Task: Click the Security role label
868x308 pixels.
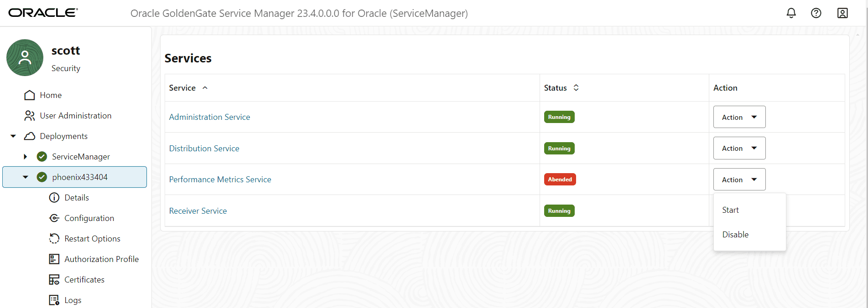Action: pyautogui.click(x=66, y=68)
